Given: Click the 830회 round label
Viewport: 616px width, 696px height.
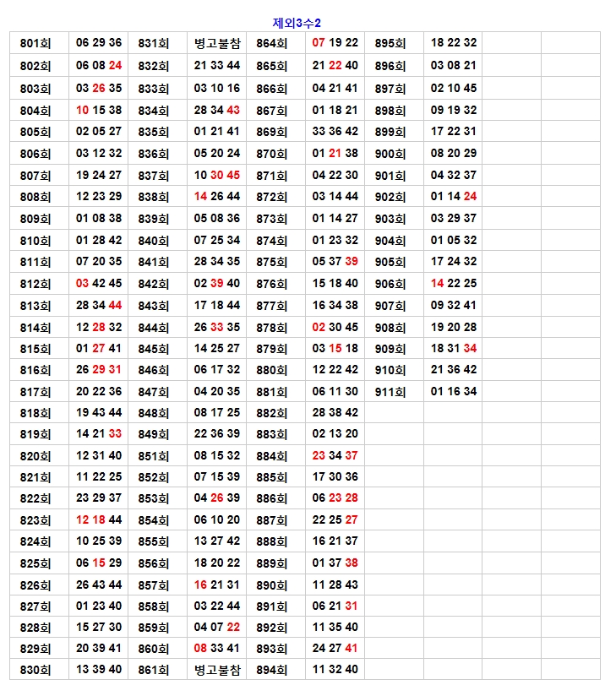Looking at the screenshot, I should click(x=35, y=670).
